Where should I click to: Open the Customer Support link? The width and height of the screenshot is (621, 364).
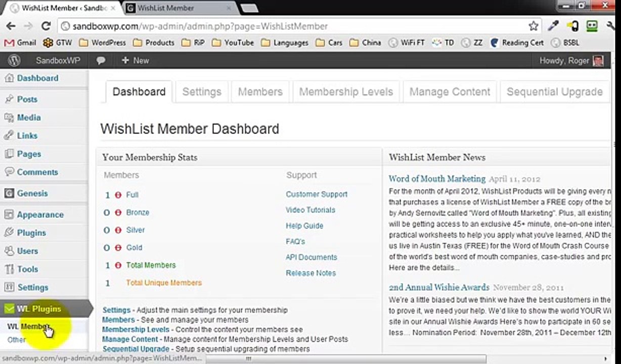tap(317, 194)
